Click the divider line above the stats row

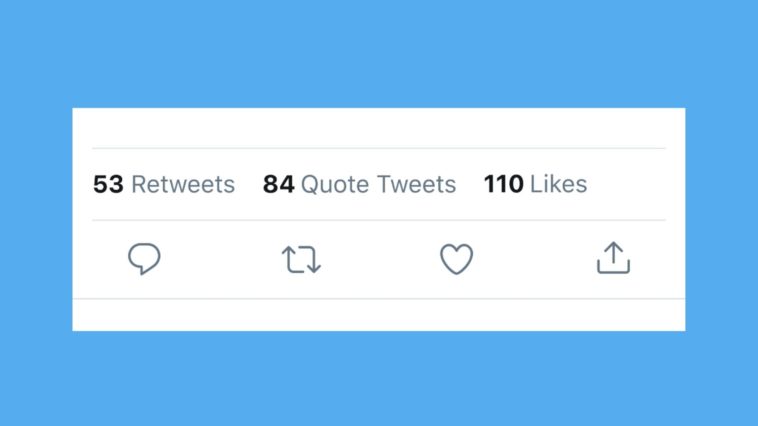[x=380, y=148]
